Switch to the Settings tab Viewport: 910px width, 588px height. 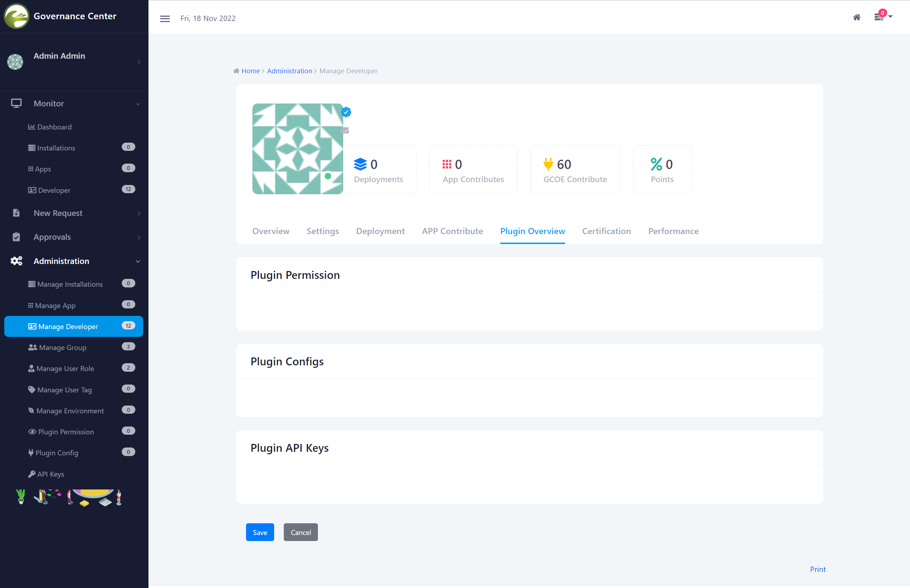(x=323, y=231)
